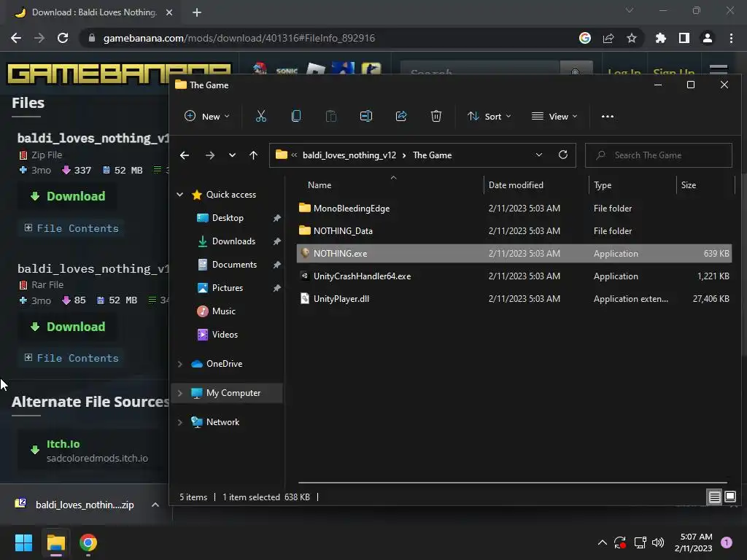Image resolution: width=747 pixels, height=560 pixels.
Task: Click the Share icon in Explorer toolbar
Action: [x=401, y=116]
